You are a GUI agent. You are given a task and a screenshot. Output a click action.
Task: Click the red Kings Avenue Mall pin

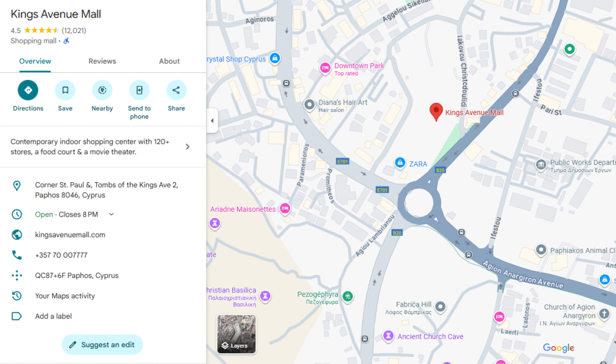coord(436,111)
